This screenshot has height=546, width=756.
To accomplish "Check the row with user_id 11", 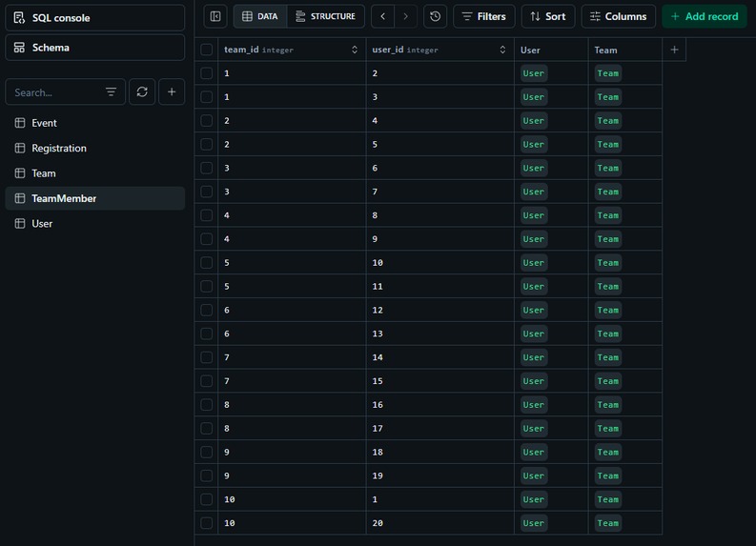I will point(206,286).
